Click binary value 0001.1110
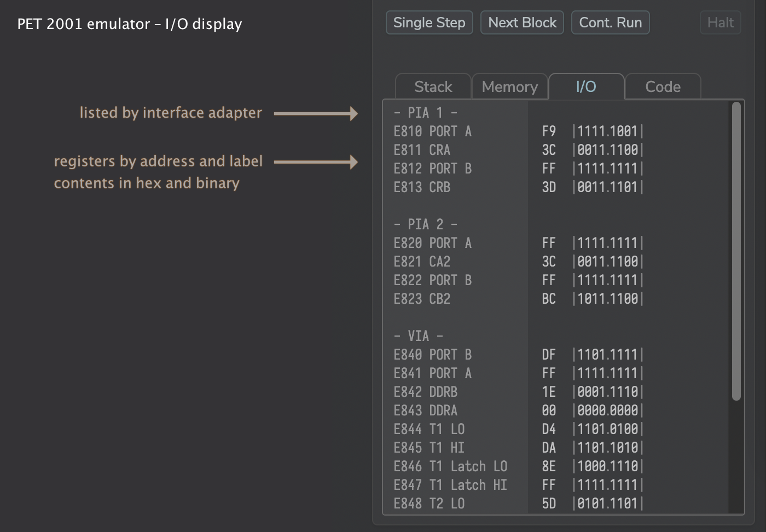 tap(608, 392)
